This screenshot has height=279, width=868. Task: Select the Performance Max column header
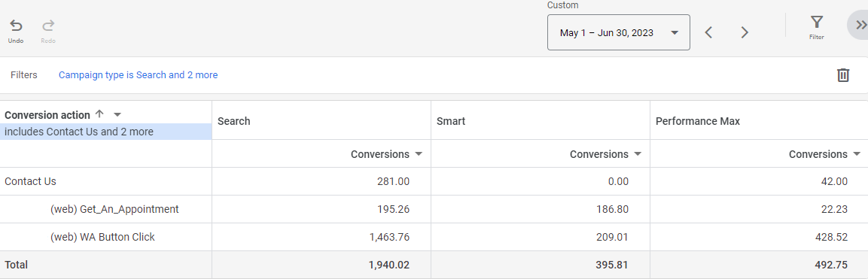pos(698,121)
